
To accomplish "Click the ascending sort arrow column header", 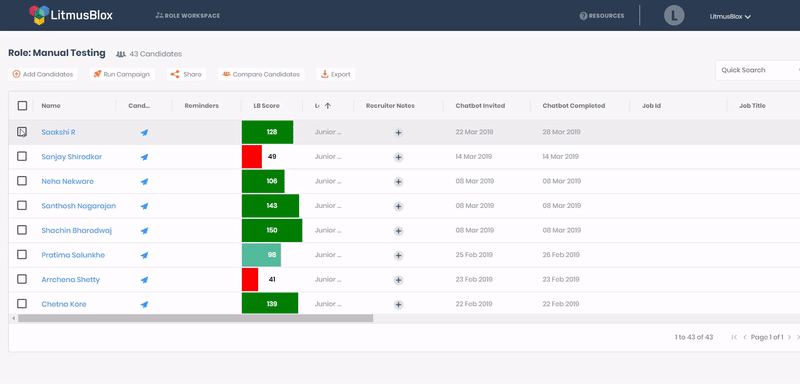I will (x=328, y=106).
